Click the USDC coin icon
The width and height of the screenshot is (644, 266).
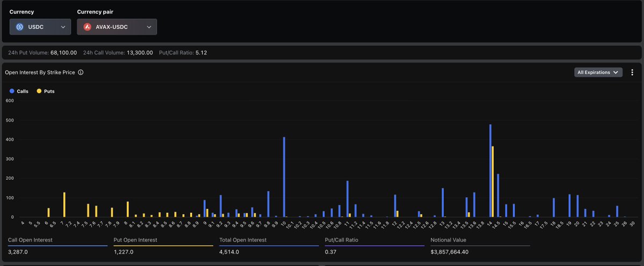point(20,27)
